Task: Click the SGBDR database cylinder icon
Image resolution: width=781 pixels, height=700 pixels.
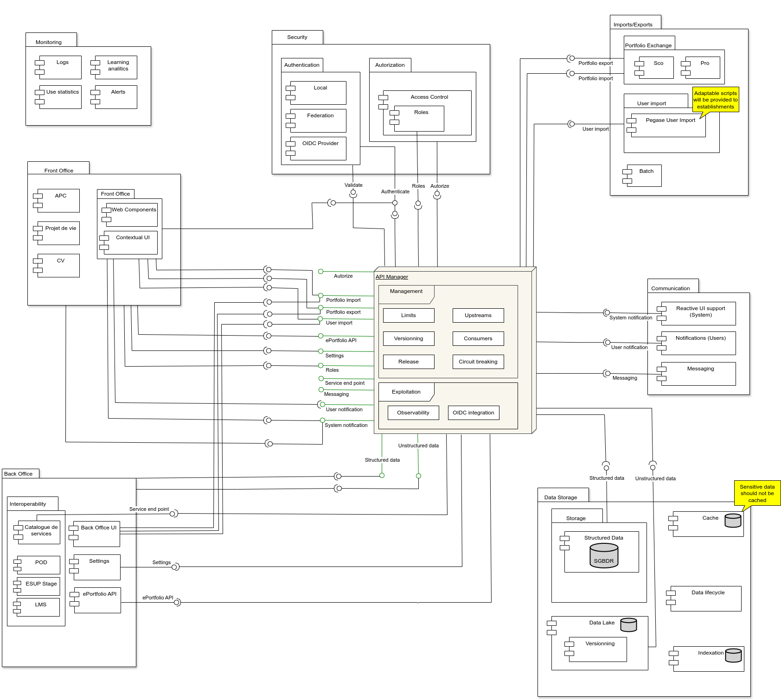Action: click(x=604, y=555)
